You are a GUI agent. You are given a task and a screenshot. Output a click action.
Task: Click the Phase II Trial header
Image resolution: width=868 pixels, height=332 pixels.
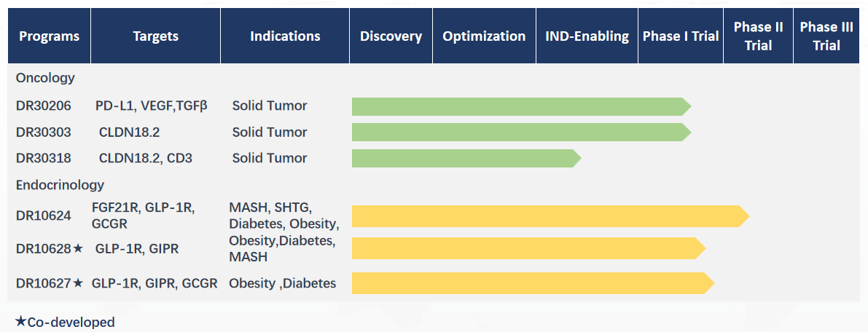[759, 36]
